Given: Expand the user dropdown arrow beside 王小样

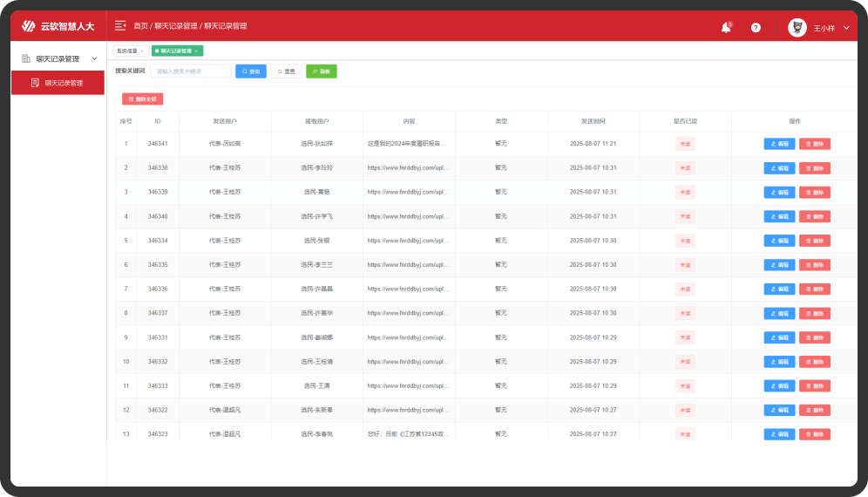Looking at the screenshot, I should (x=845, y=28).
